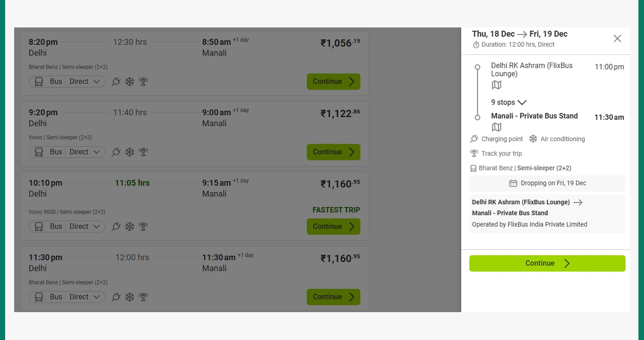Continue with the ₹1,056 8:20 pm trip
644x340 pixels.
(333, 81)
